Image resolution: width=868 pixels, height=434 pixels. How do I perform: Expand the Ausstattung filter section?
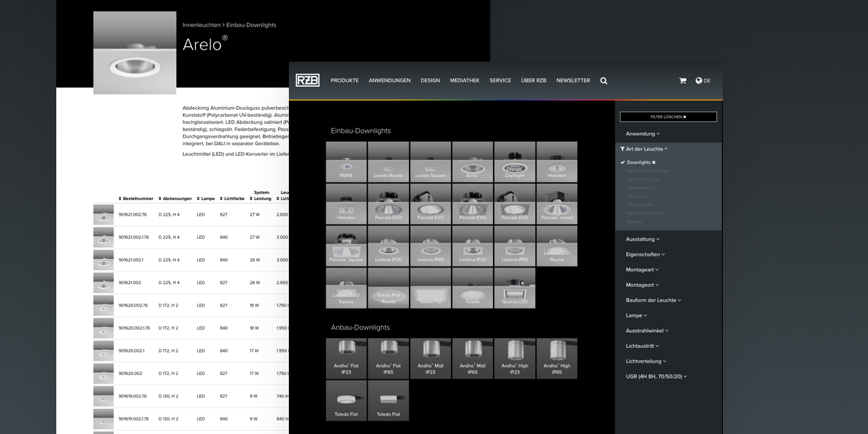[642, 239]
